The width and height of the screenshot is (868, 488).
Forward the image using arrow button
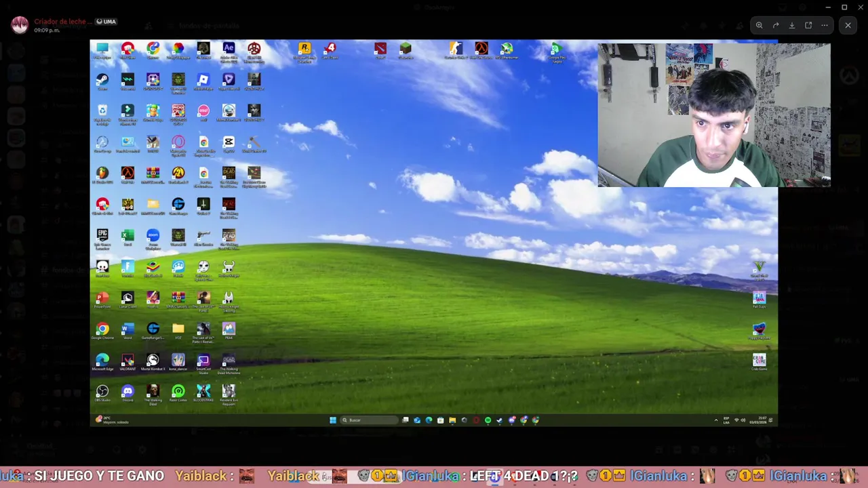pyautogui.click(x=776, y=25)
